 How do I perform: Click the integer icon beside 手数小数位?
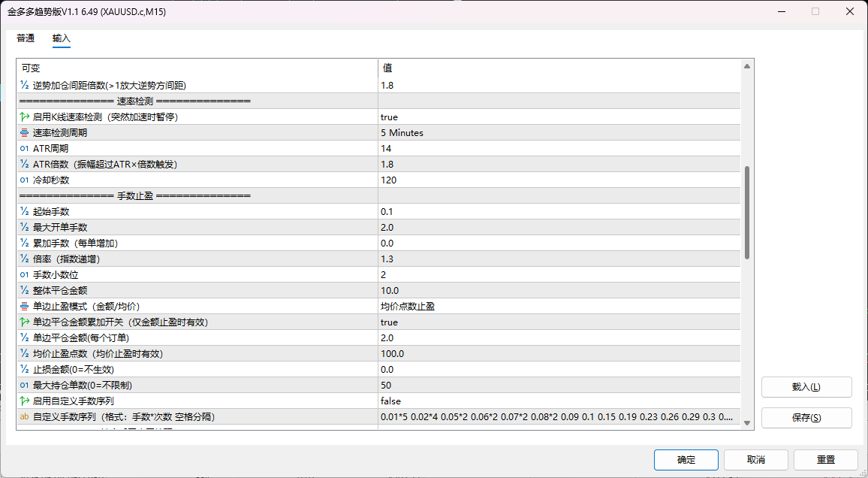pyautogui.click(x=24, y=275)
